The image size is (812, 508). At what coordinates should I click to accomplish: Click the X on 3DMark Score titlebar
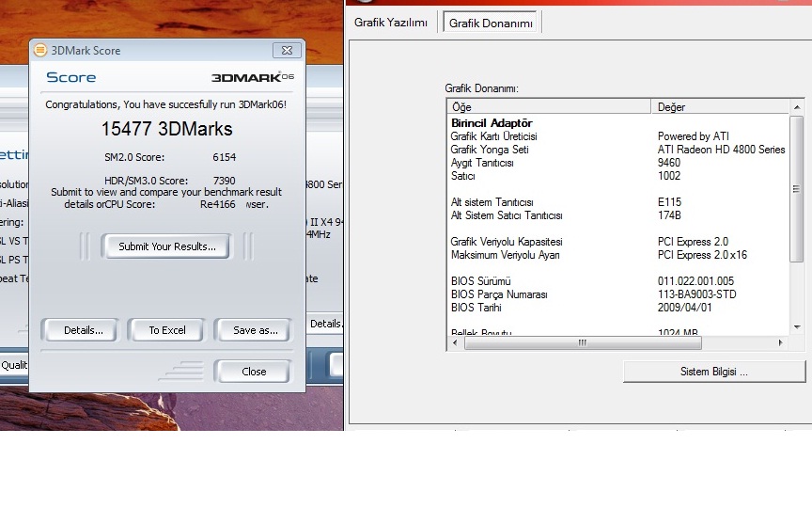[287, 50]
